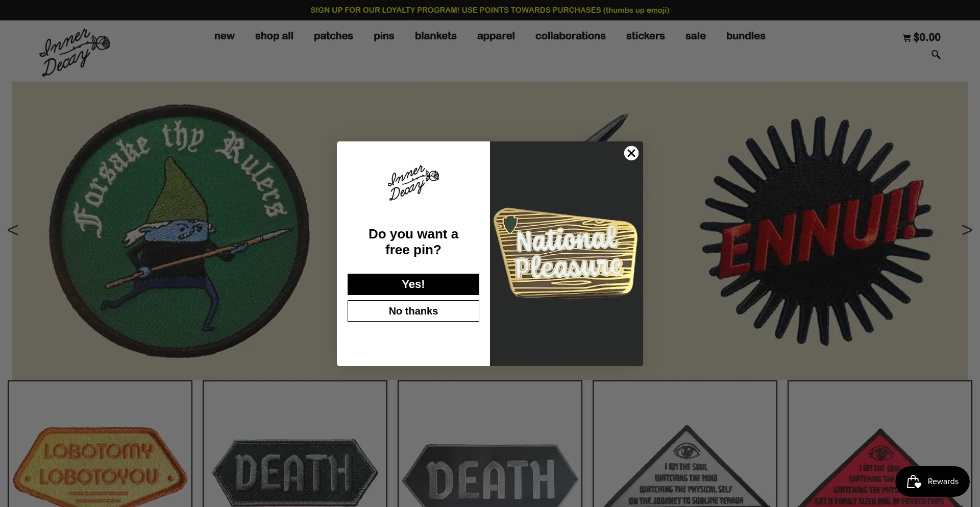Accept the free pin with Yes!

coord(413,284)
